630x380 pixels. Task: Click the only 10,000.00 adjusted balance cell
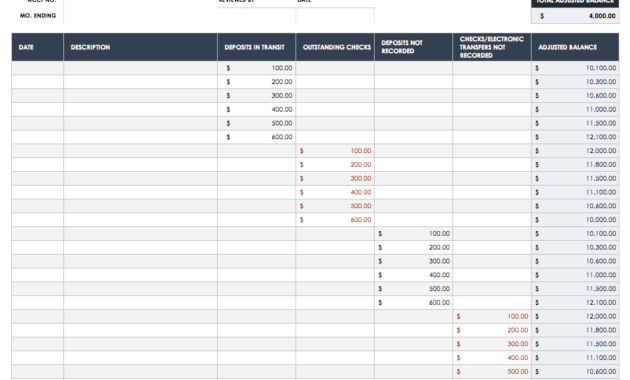click(575, 220)
